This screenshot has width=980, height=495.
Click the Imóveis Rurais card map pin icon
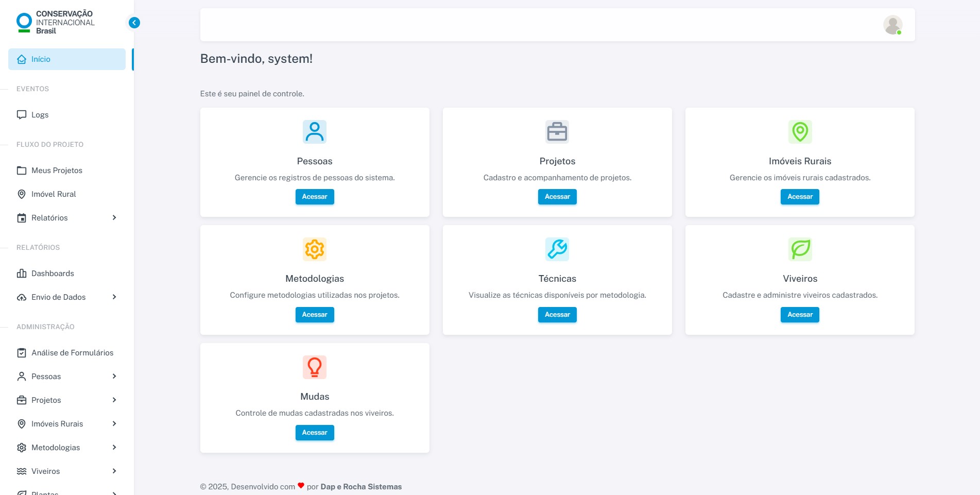tap(800, 132)
